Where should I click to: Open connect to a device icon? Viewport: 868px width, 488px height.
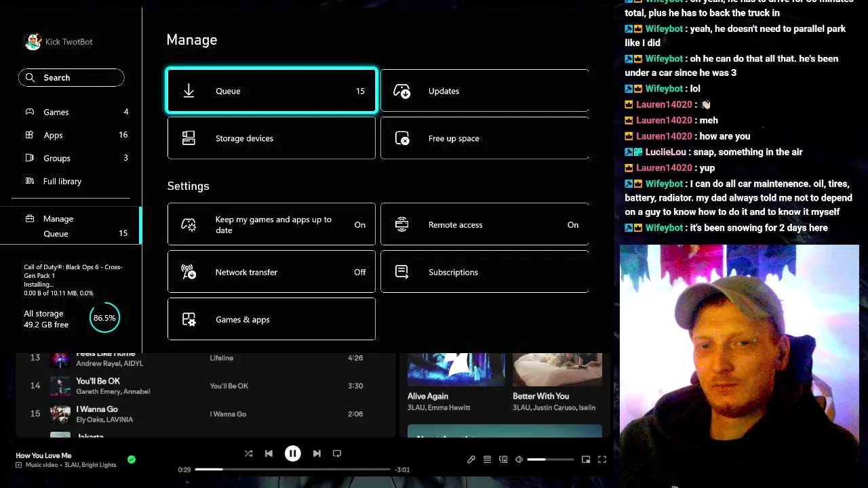click(x=503, y=460)
